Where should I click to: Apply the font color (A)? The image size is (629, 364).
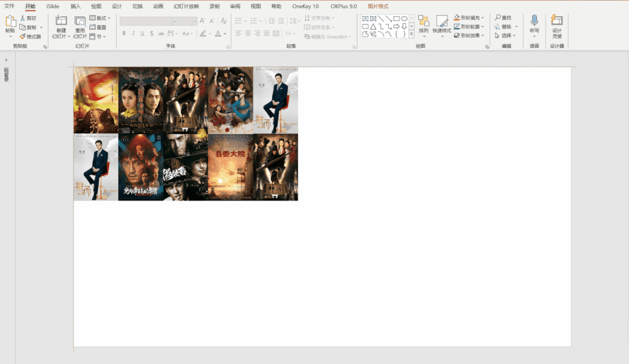point(218,33)
